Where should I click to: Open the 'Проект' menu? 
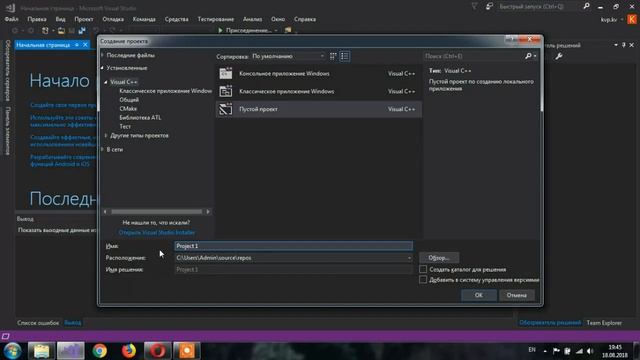click(84, 19)
